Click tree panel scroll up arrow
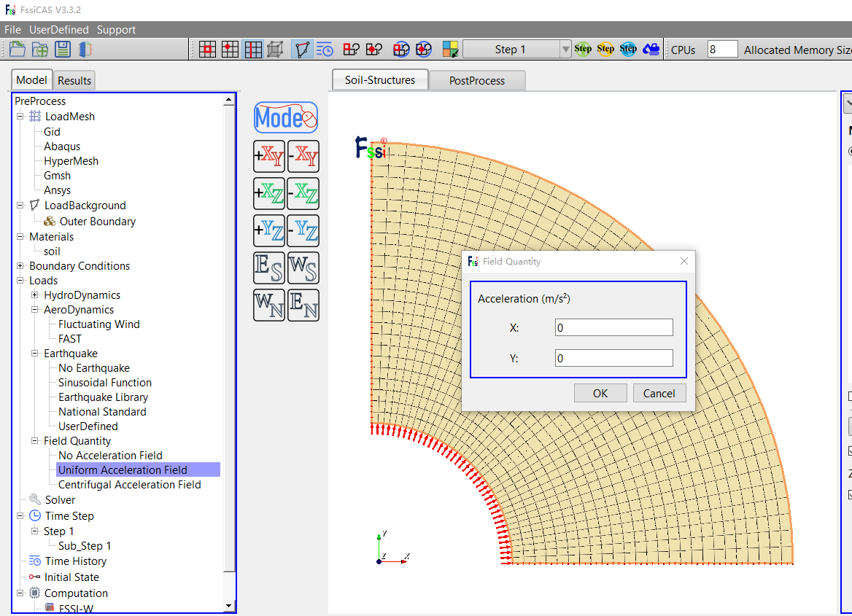The height and width of the screenshot is (616, 852). pos(229,99)
